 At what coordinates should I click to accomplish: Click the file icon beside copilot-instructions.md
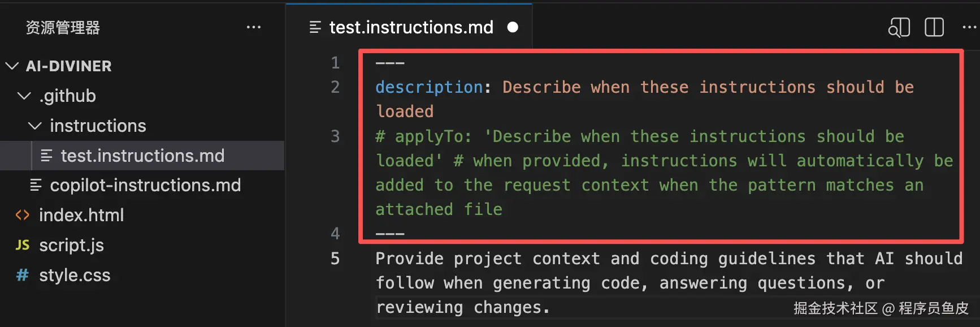(x=36, y=185)
